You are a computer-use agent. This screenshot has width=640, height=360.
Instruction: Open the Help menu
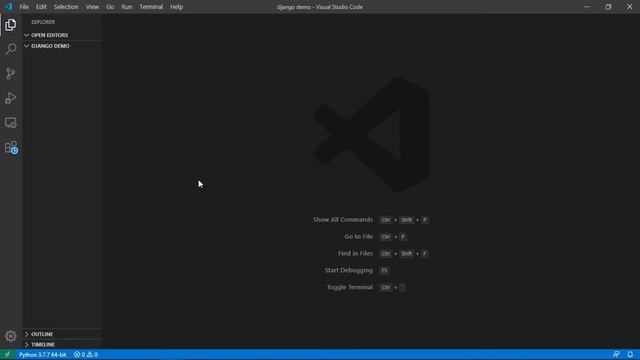point(176,7)
